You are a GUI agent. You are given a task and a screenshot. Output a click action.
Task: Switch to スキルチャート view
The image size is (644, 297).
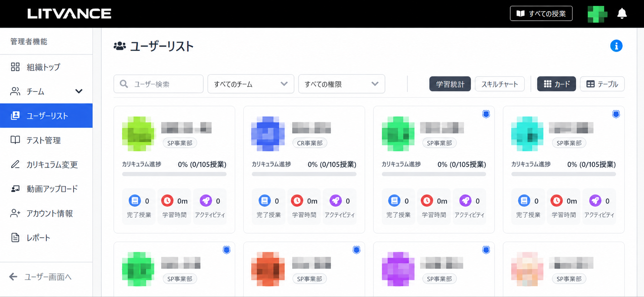[x=500, y=84]
